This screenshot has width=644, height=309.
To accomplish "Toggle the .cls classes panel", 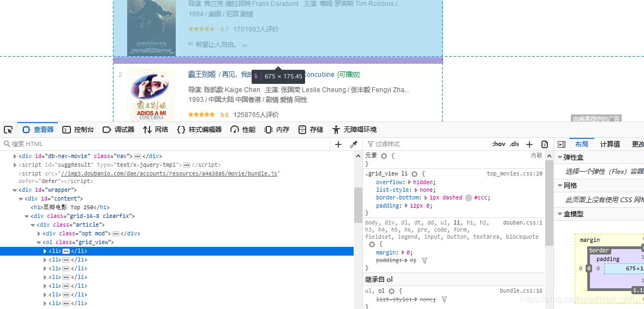I will coord(514,144).
